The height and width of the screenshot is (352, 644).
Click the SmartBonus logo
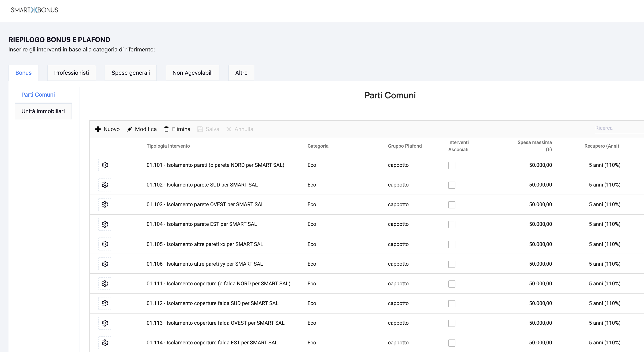click(x=34, y=10)
